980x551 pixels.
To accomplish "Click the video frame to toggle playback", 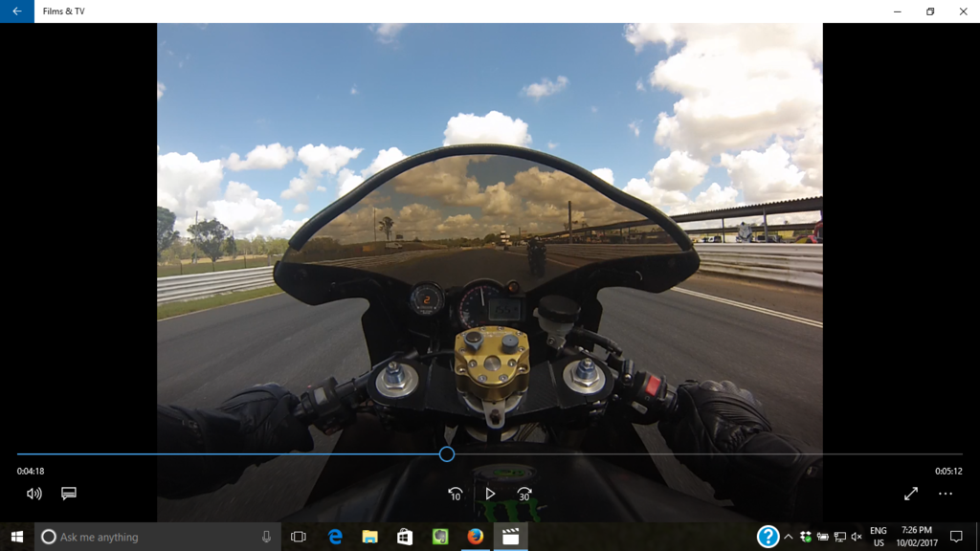I will point(490,239).
